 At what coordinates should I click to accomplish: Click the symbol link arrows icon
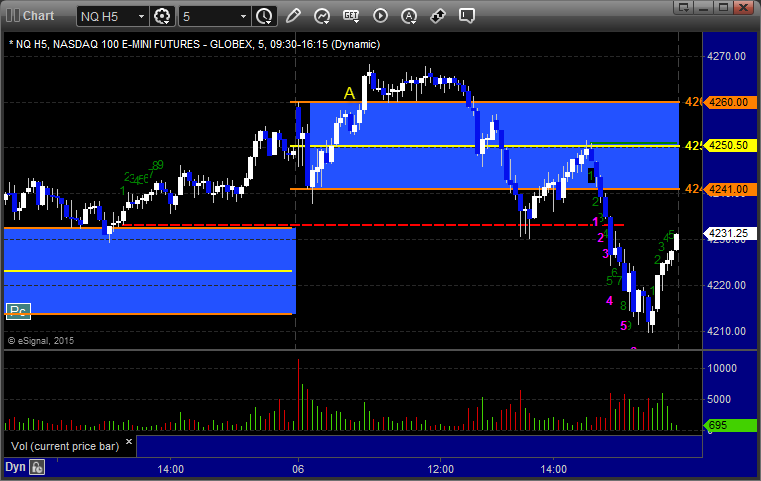pos(438,16)
